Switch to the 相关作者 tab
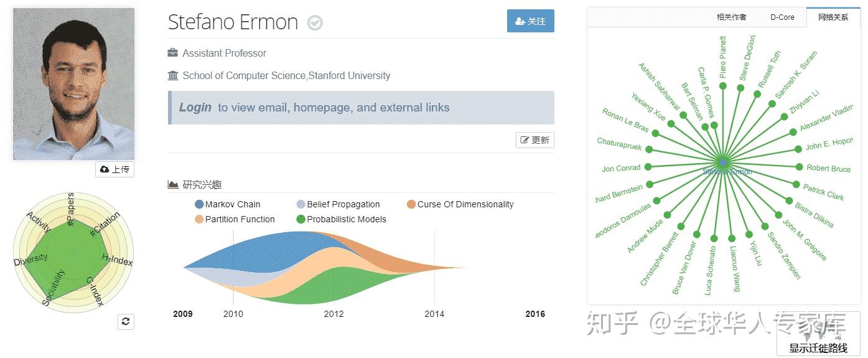The width and height of the screenshot is (868, 358). (x=731, y=17)
